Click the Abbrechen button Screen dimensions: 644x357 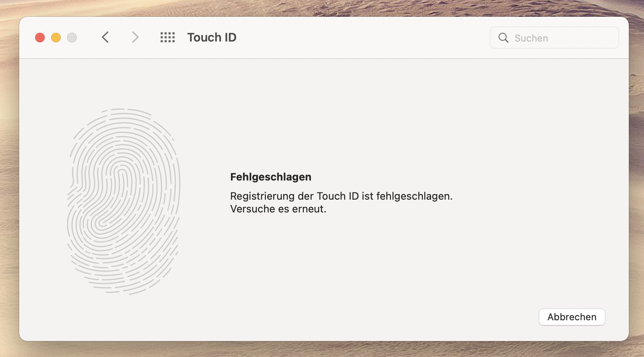(572, 317)
